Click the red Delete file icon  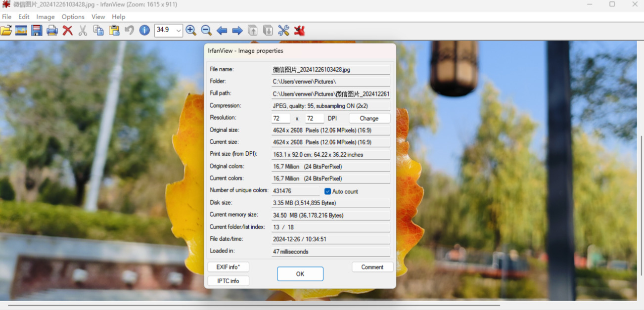tap(67, 31)
